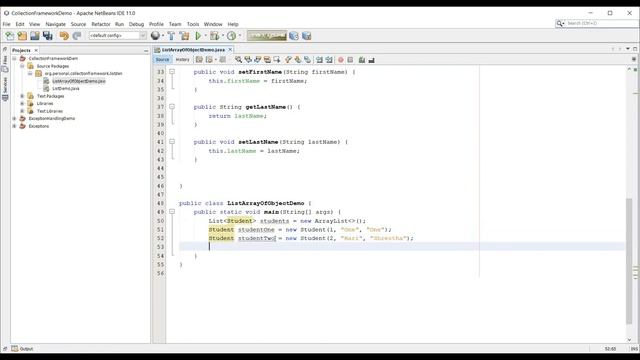Expand the Libraries node
Screen dimensions: 640x360
pyautogui.click(x=22, y=103)
